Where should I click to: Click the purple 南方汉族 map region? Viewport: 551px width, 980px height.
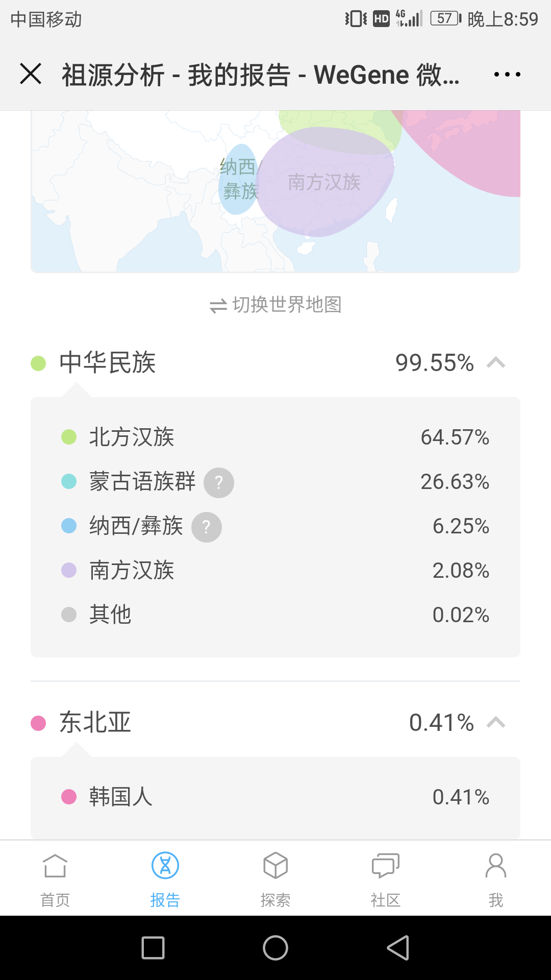point(324,182)
